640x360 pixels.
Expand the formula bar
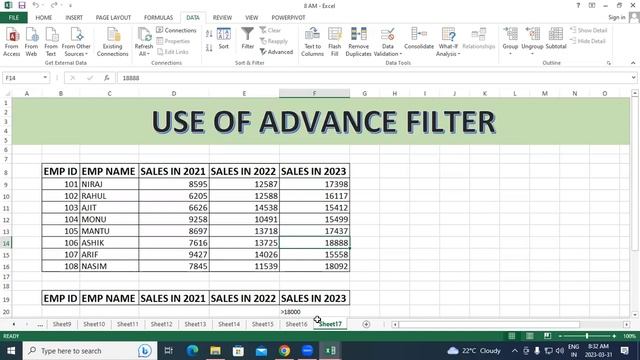coord(633,78)
